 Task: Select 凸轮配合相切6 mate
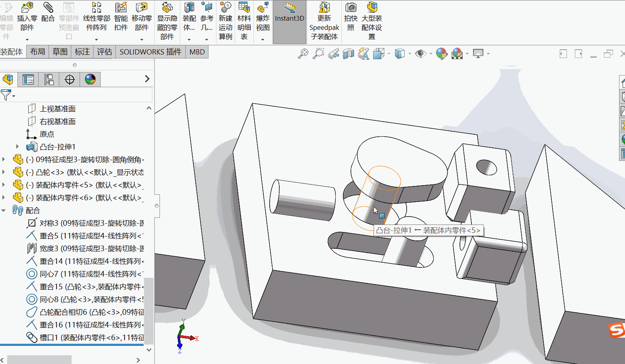85,312
